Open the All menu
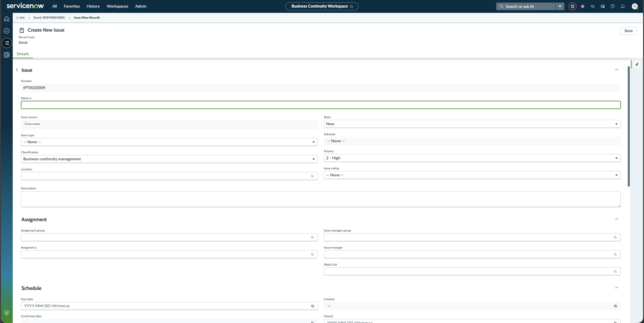 pyautogui.click(x=54, y=7)
